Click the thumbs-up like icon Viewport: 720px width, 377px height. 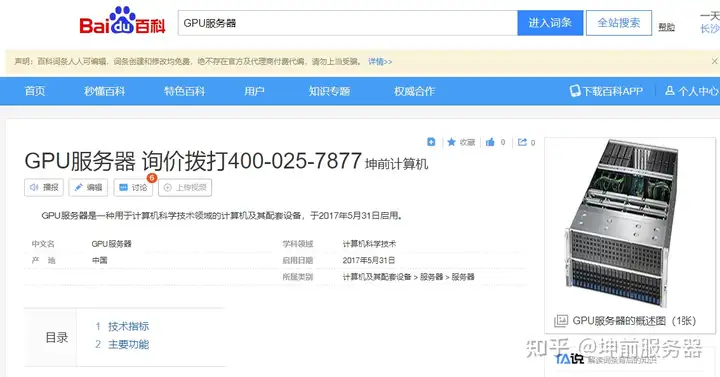[490, 142]
